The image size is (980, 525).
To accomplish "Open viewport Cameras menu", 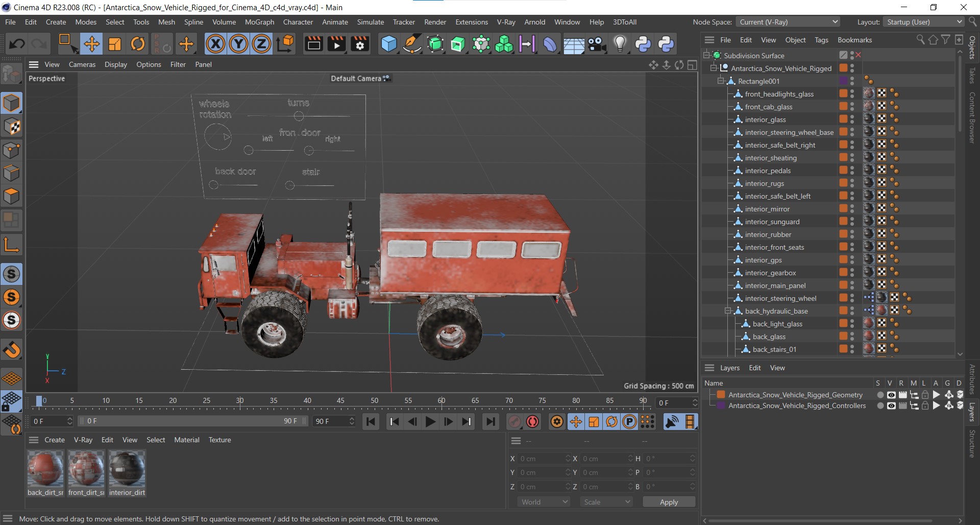I will (82, 64).
